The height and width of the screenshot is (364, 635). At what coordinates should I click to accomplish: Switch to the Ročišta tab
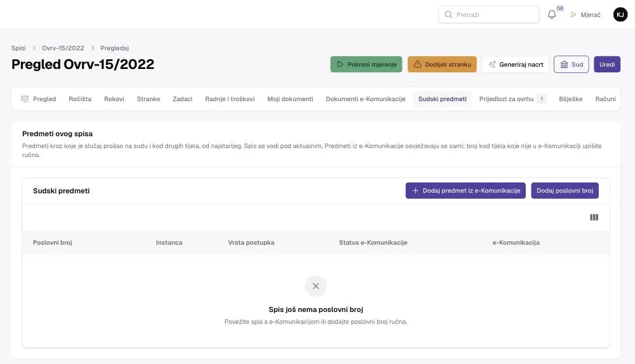80,99
